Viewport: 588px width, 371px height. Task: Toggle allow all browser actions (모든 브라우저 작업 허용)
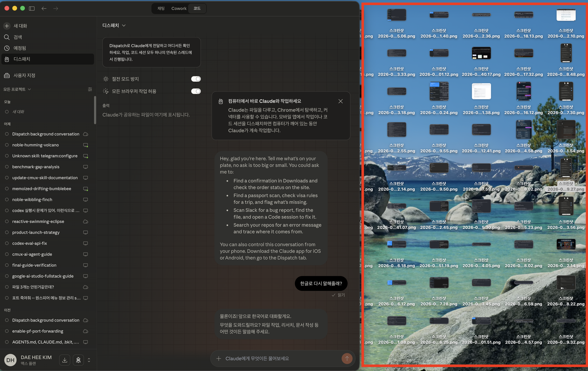(x=196, y=91)
